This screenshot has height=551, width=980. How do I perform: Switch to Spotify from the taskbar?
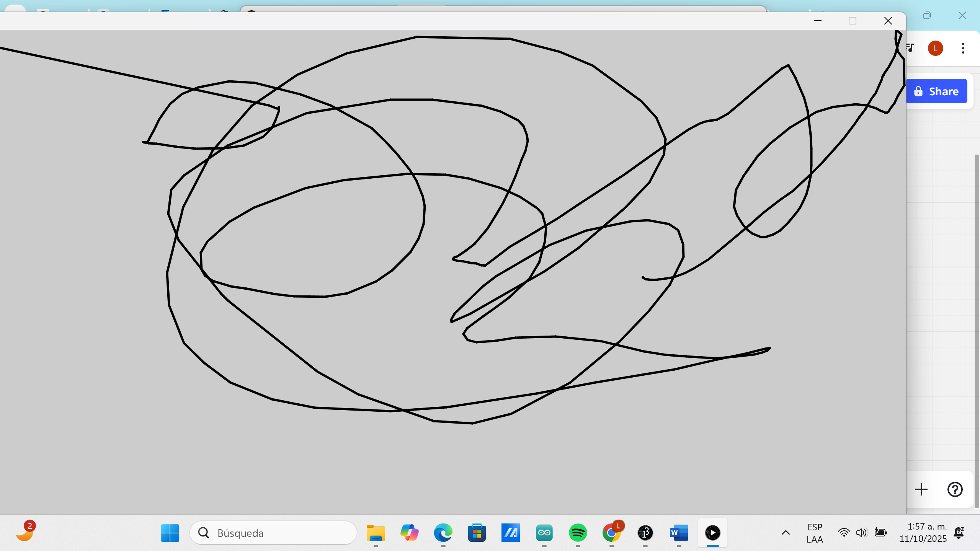tap(578, 533)
